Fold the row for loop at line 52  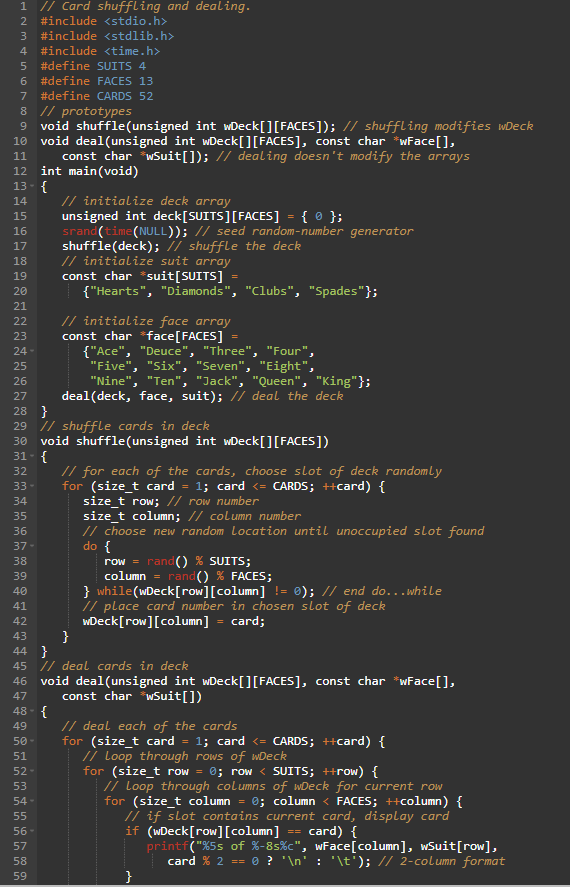pos(32,771)
